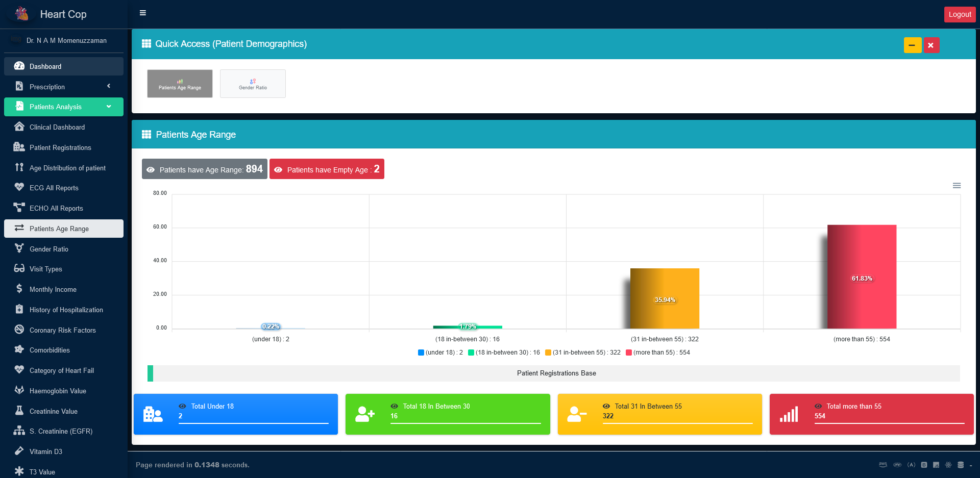The width and height of the screenshot is (980, 478).
Task: Collapse the Patients Analysis menu chevron
Action: pos(109,107)
